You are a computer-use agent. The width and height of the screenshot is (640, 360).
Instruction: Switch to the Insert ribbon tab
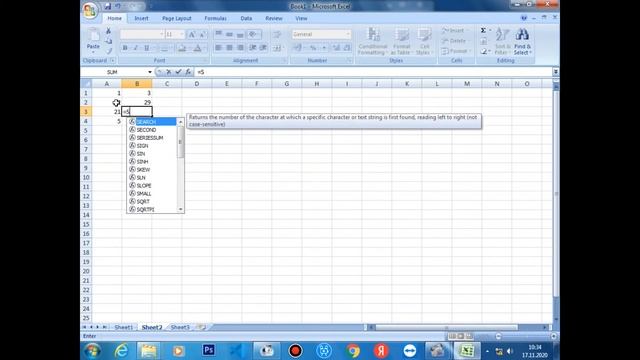click(141, 18)
